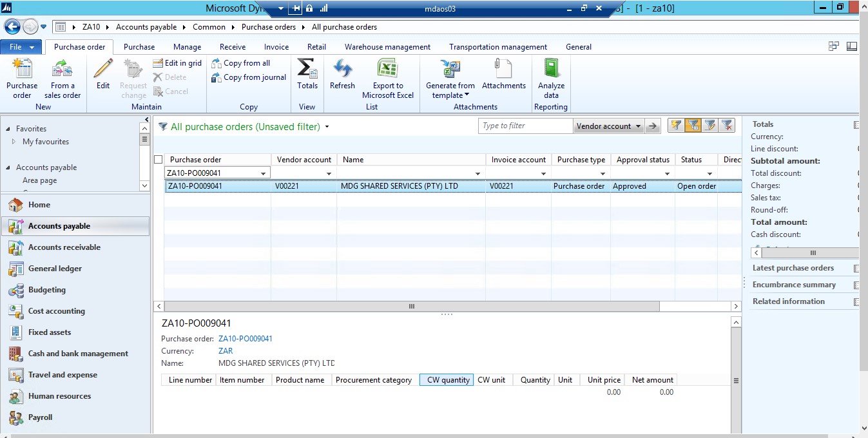This screenshot has width=868, height=438.
Task: Open Attachments for the order
Action: tap(504, 74)
